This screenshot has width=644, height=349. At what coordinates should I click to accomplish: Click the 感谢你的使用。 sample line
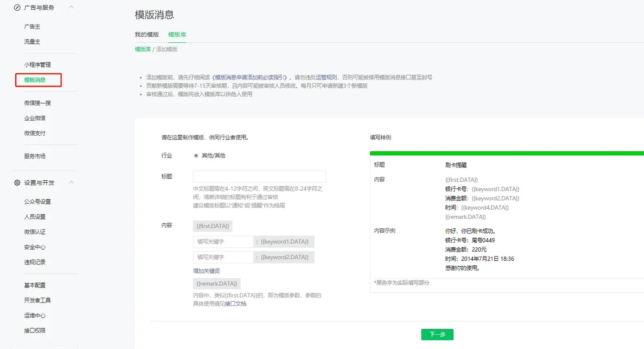(462, 268)
